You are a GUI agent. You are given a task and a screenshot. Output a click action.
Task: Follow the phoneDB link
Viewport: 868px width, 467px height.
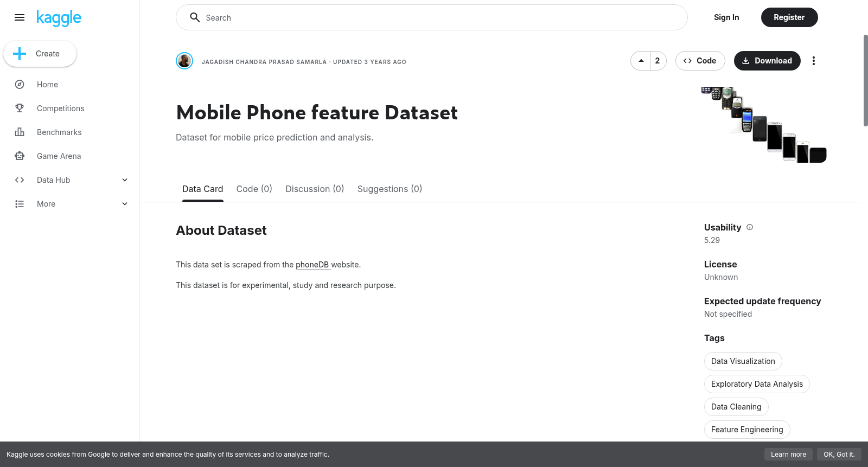click(x=312, y=265)
